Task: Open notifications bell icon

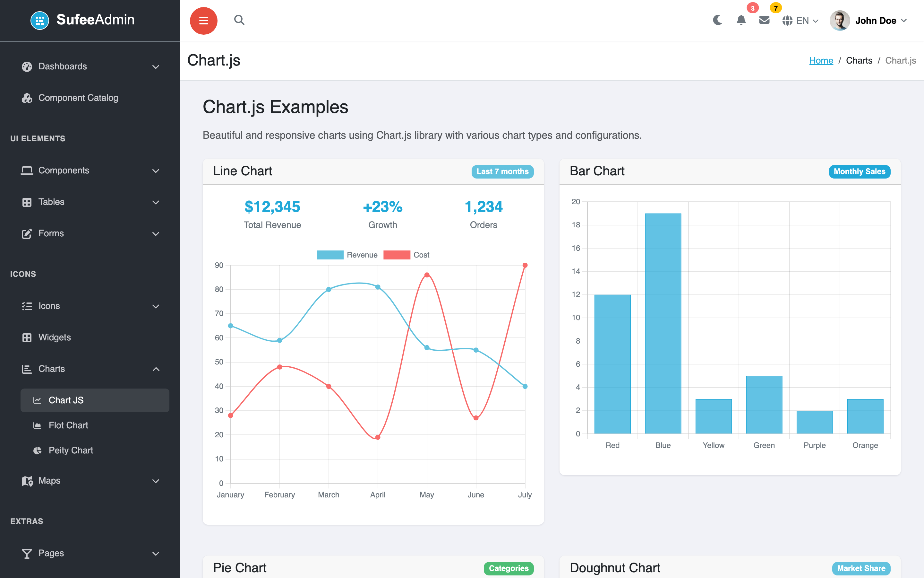Action: point(741,20)
